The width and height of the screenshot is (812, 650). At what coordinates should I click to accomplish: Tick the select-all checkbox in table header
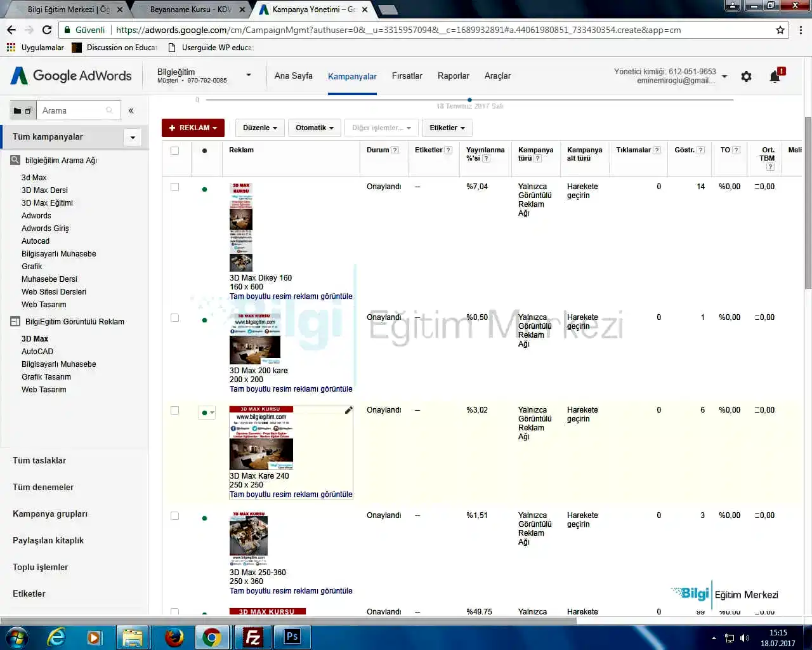click(x=174, y=150)
